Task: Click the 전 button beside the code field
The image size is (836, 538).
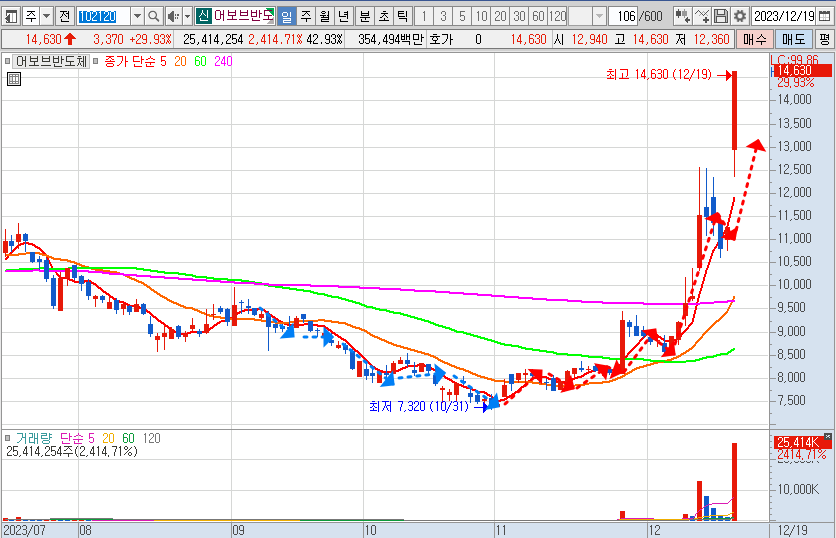Action: [x=65, y=17]
